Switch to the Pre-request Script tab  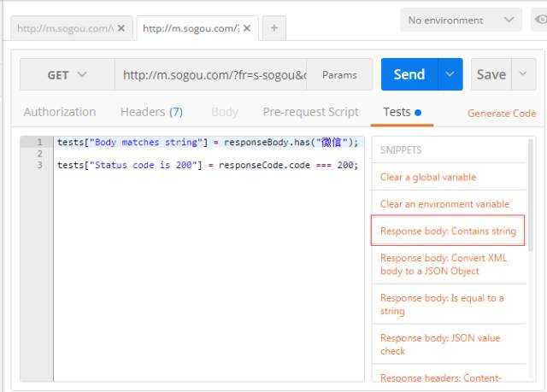tap(310, 112)
